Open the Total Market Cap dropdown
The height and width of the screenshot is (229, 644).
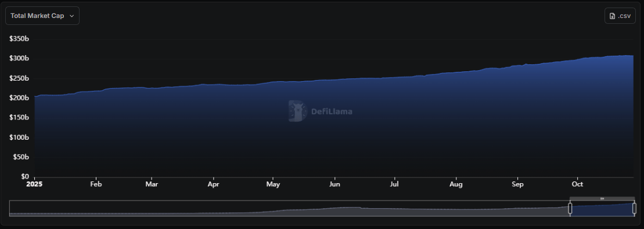point(42,16)
